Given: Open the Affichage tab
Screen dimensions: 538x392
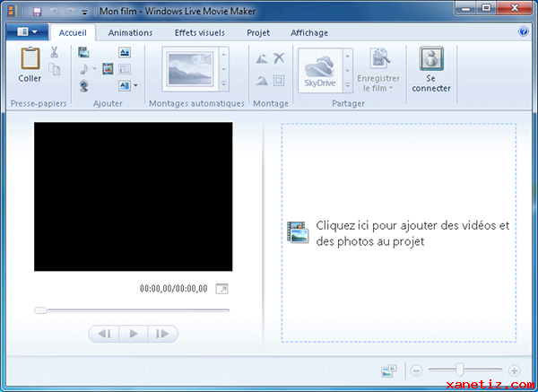Looking at the screenshot, I should (x=309, y=32).
